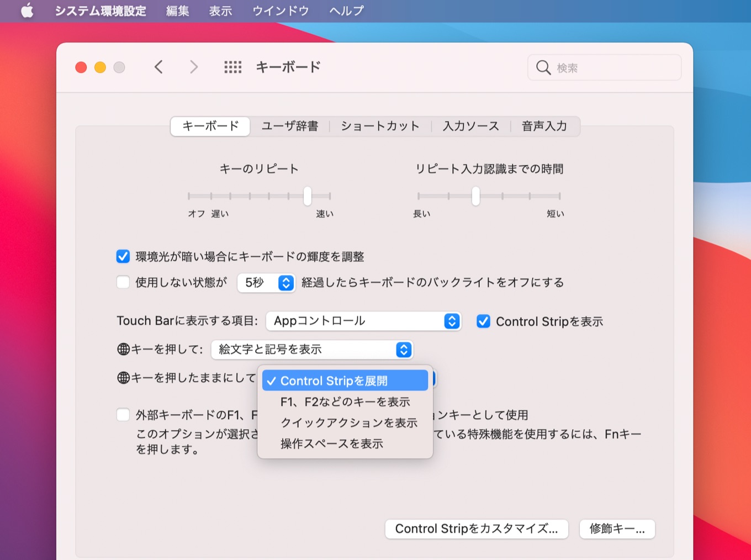Switch to the キーボード tab
This screenshot has height=560, width=751.
[210, 126]
